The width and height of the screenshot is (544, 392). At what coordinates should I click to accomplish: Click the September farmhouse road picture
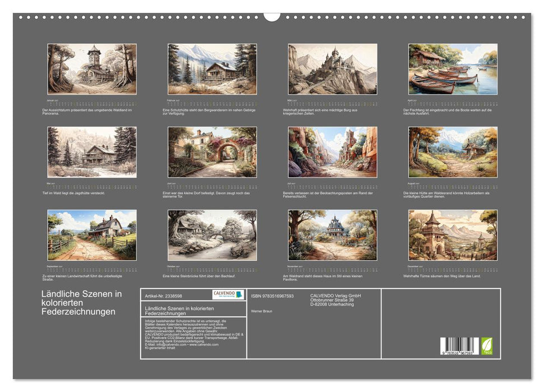(x=92, y=235)
